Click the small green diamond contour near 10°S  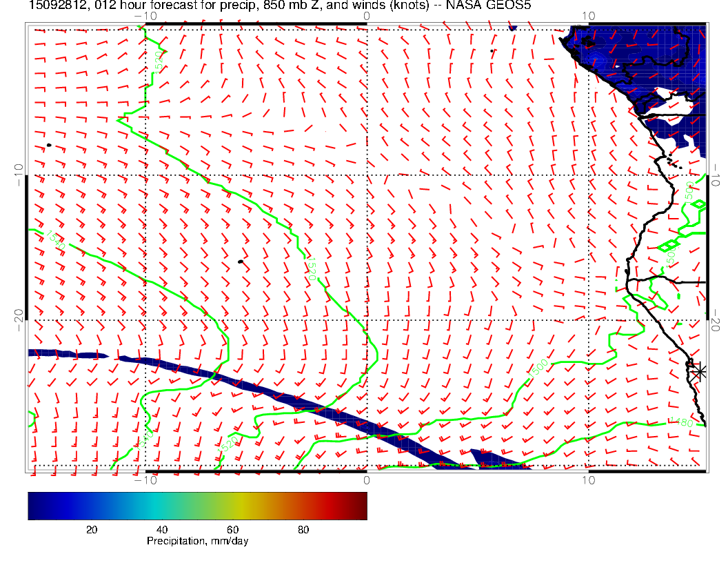point(699,204)
